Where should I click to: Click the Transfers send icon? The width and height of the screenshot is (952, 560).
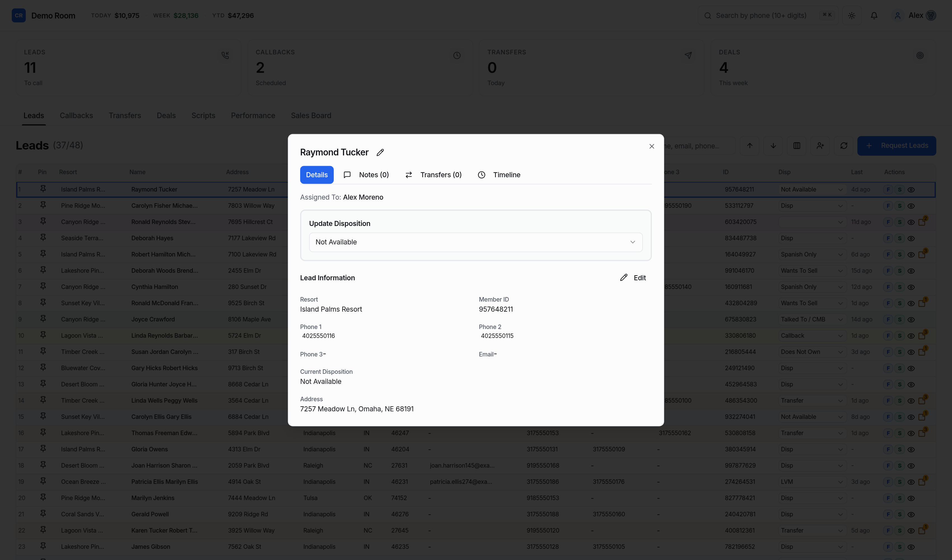click(x=688, y=55)
